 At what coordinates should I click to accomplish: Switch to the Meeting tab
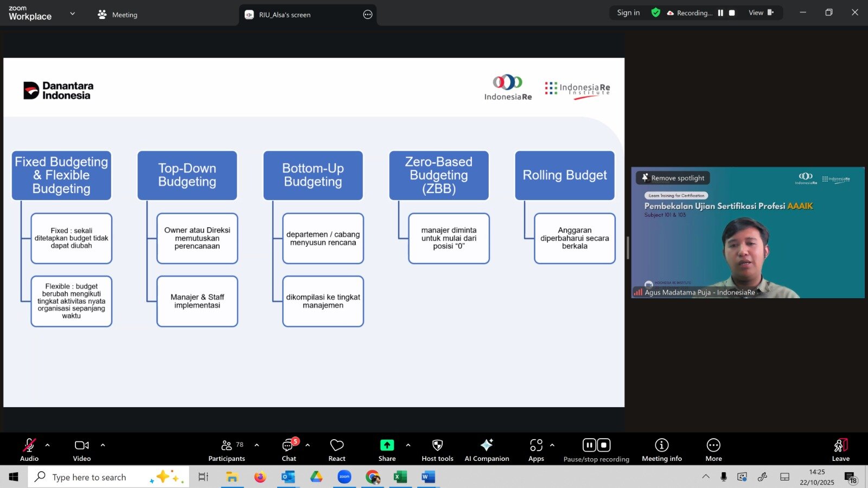click(118, 15)
